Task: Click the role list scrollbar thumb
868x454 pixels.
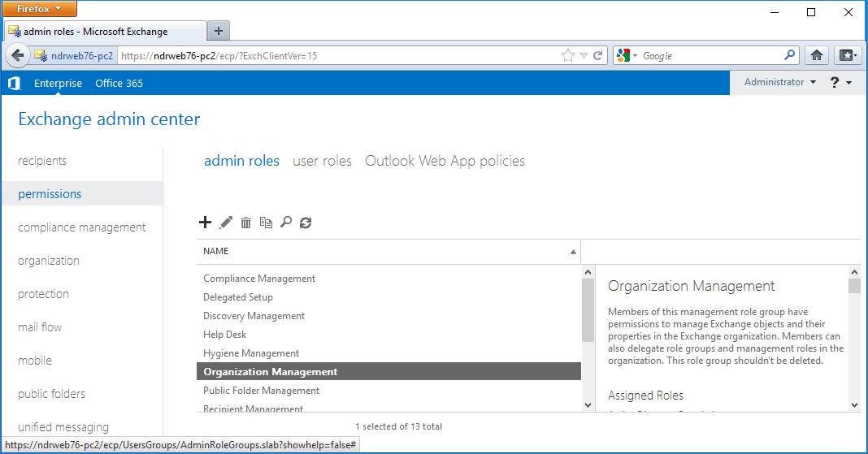Action: [x=588, y=310]
